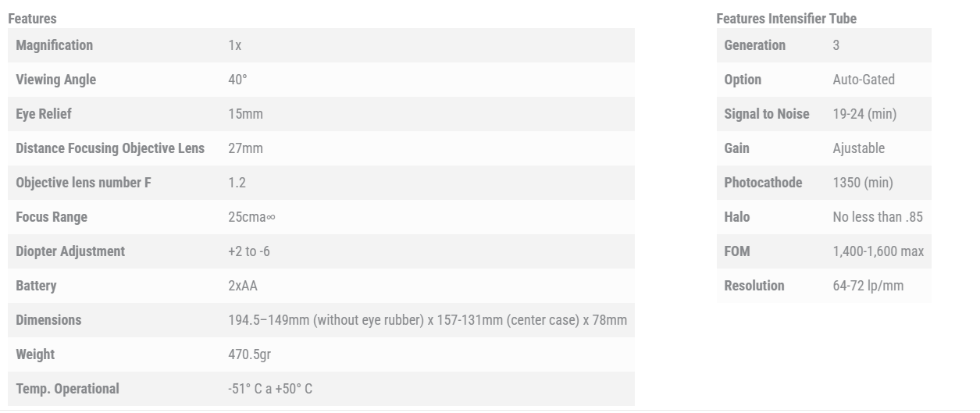The image size is (980, 413).
Task: Click the Objective lens number F value 1.2
Action: (237, 183)
